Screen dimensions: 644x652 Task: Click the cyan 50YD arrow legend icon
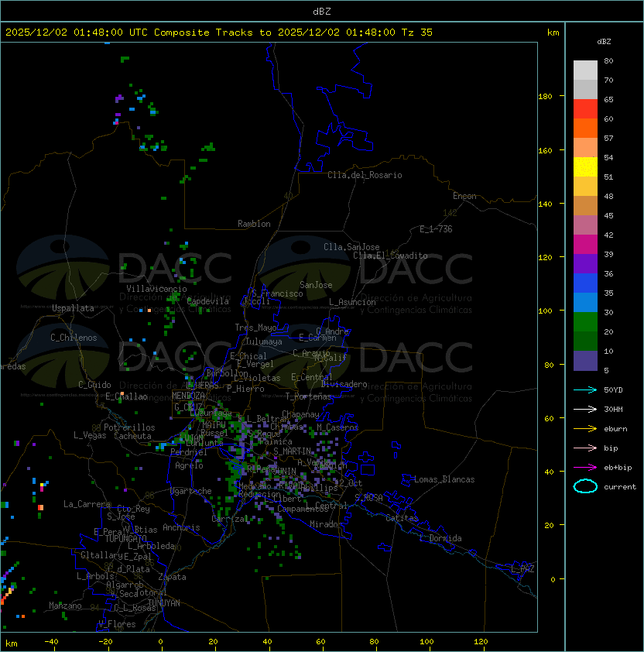[585, 390]
